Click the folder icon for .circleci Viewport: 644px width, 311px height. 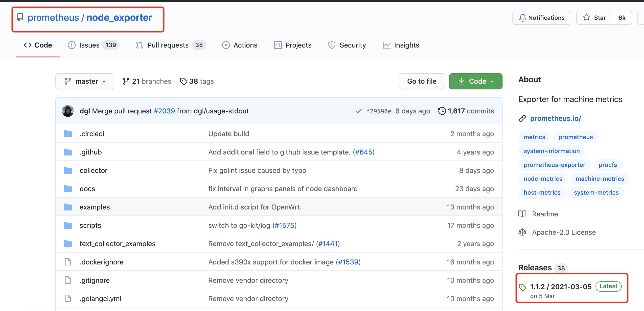click(x=68, y=134)
